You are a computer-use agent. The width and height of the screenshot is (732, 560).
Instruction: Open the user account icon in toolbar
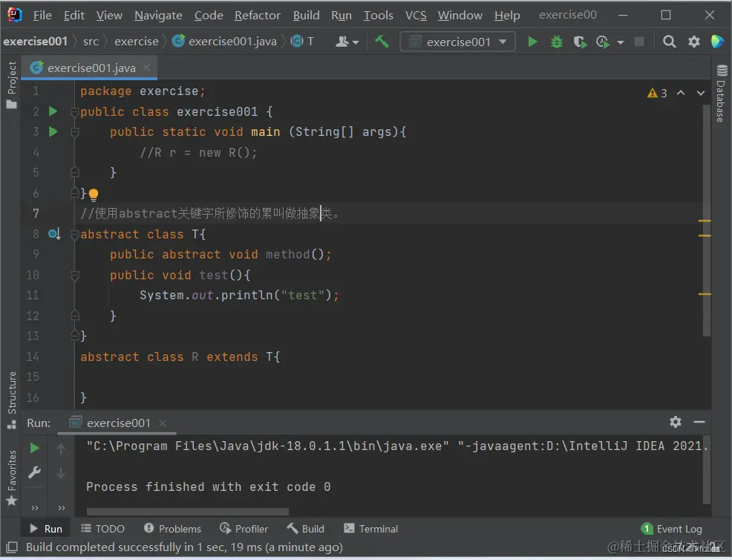(347, 42)
